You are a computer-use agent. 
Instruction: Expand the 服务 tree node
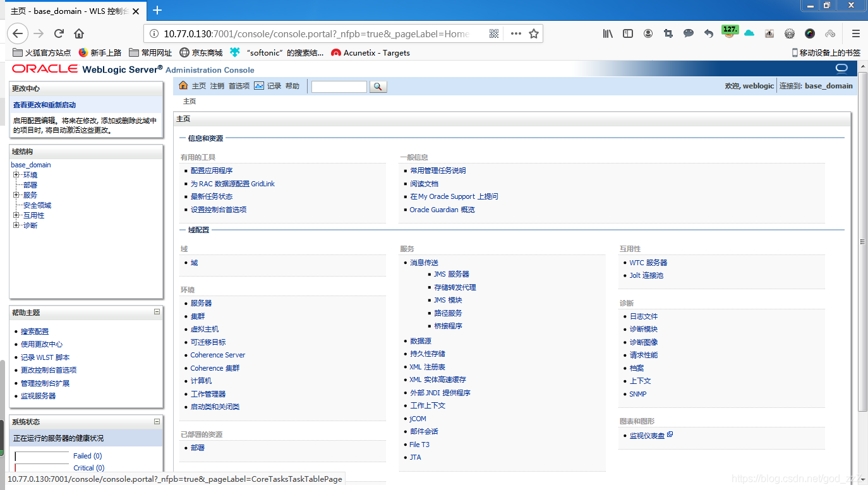(16, 195)
